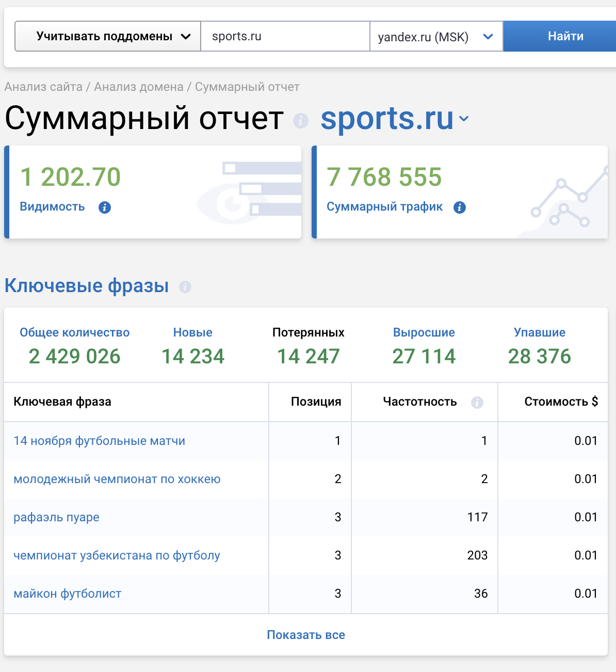616x672 pixels.
Task: Click frequency value 117 for рафаэль пуаре
Action: click(x=478, y=517)
